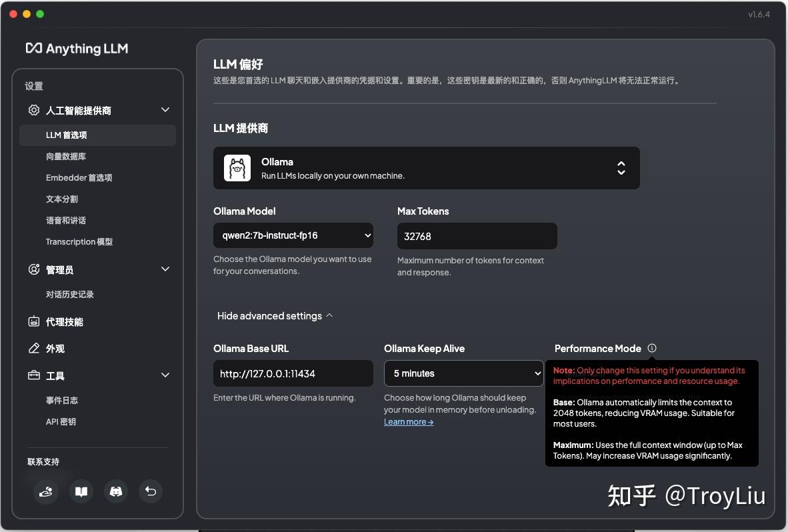
Task: Click the back arrow icon in footer
Action: (150, 491)
